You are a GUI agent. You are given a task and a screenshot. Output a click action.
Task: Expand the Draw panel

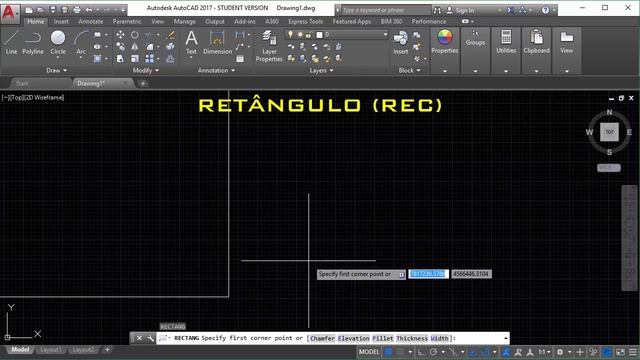click(56, 70)
